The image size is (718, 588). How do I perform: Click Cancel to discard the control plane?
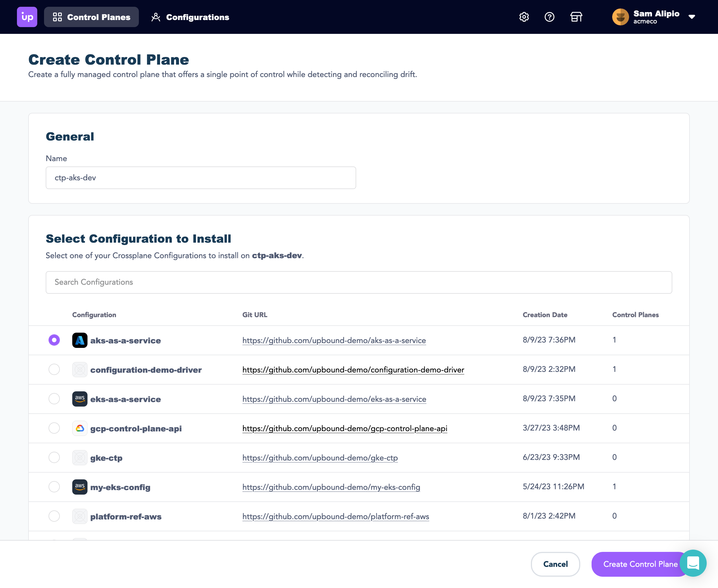coord(555,564)
